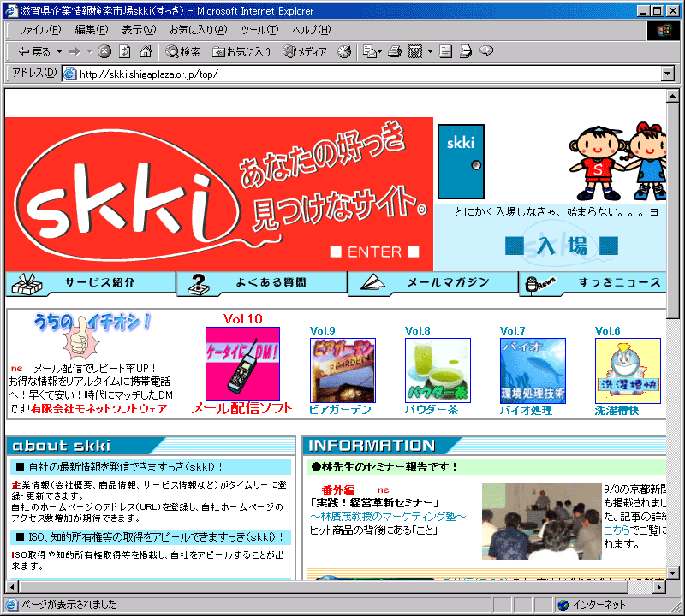Expand the Word edit button dropdown arrow

point(430,52)
